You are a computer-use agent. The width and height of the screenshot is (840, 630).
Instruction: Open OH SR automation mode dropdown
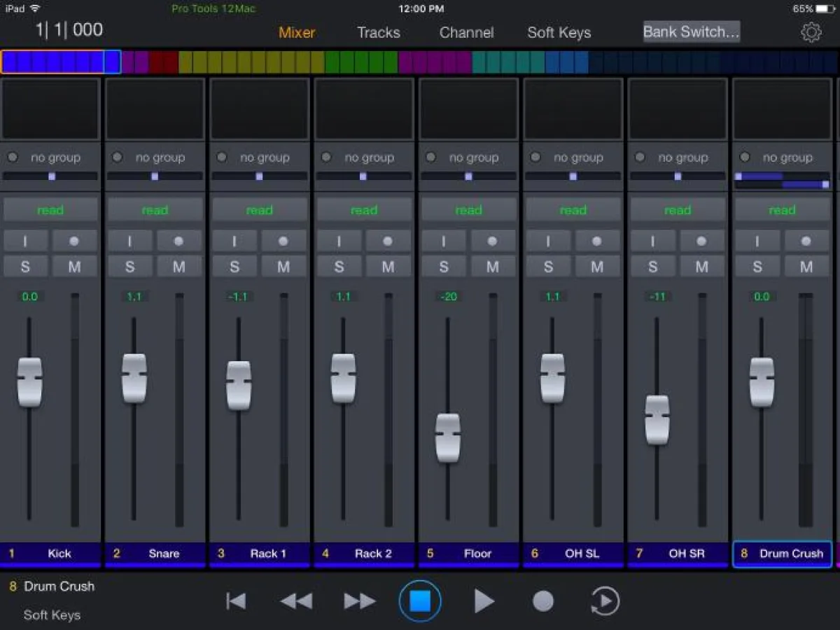678,210
